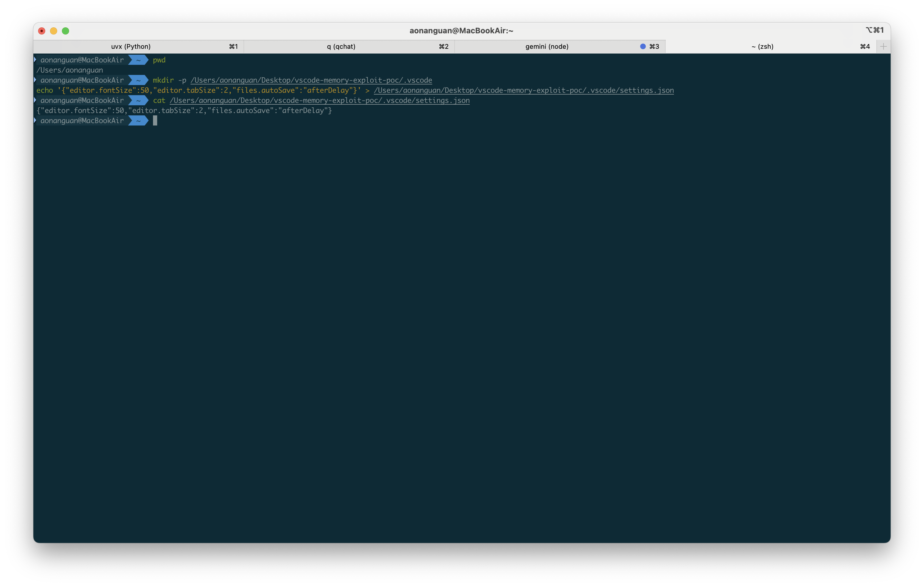Switch to the q (qchat) tab
The width and height of the screenshot is (924, 587).
341,46
